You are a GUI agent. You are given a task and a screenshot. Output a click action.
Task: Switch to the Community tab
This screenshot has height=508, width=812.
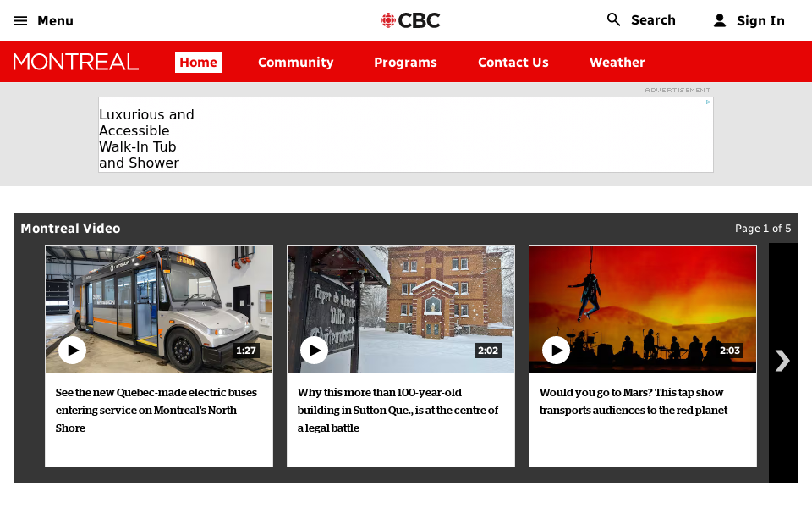(x=296, y=62)
